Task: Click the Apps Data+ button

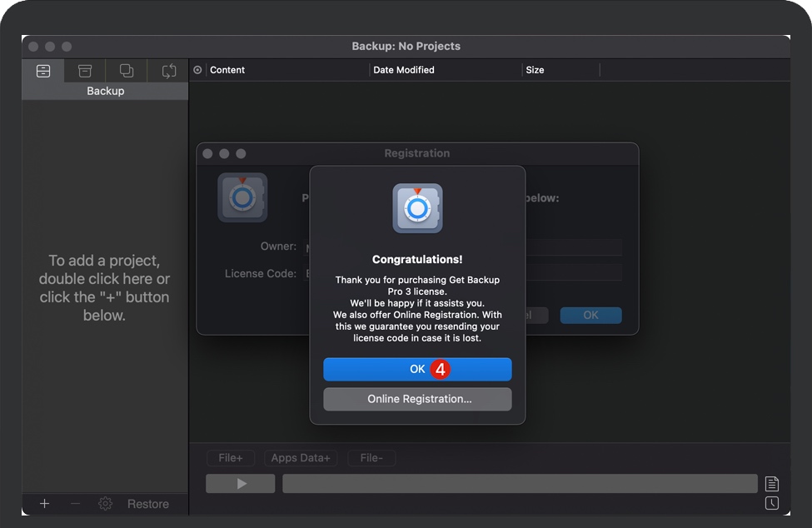Action: [x=301, y=458]
